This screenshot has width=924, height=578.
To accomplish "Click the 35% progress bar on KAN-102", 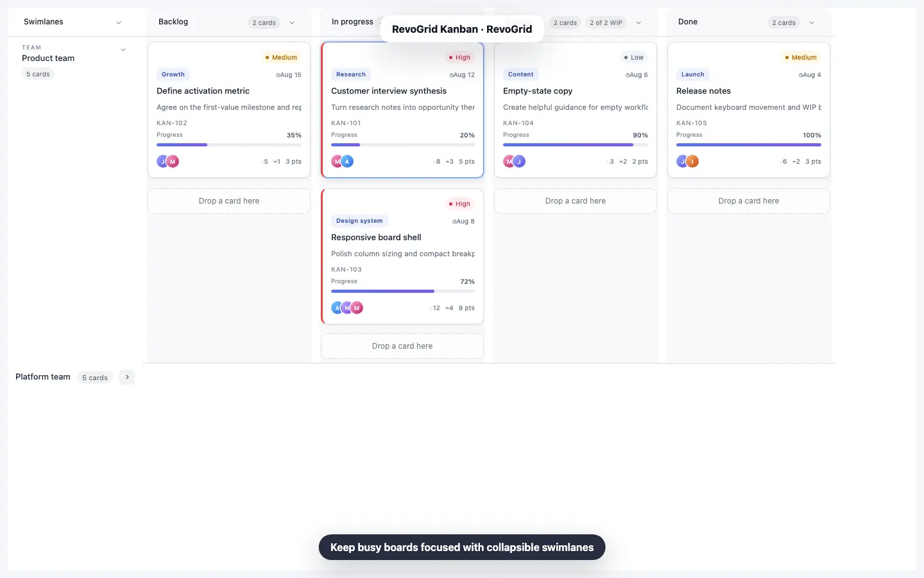I will click(x=229, y=145).
